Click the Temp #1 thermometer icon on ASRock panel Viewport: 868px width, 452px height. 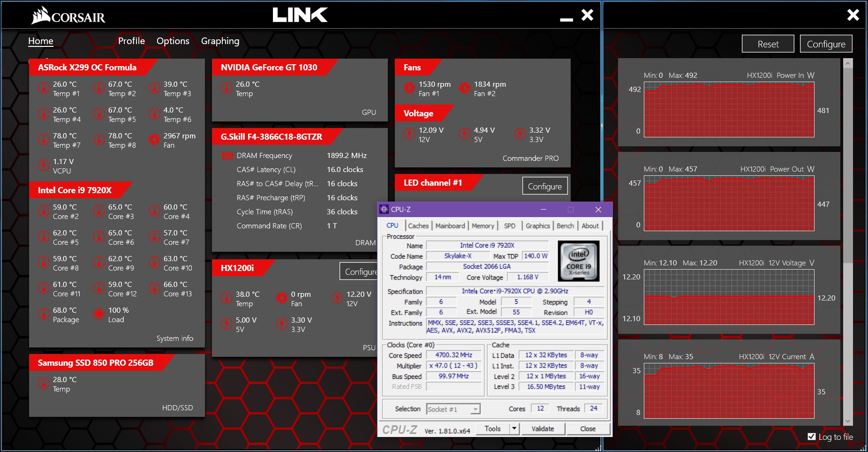click(x=44, y=88)
